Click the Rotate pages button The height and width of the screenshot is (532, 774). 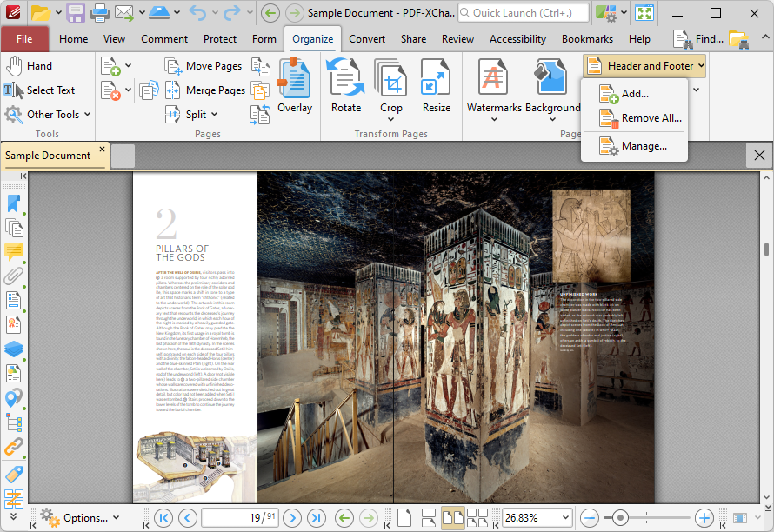click(x=346, y=86)
